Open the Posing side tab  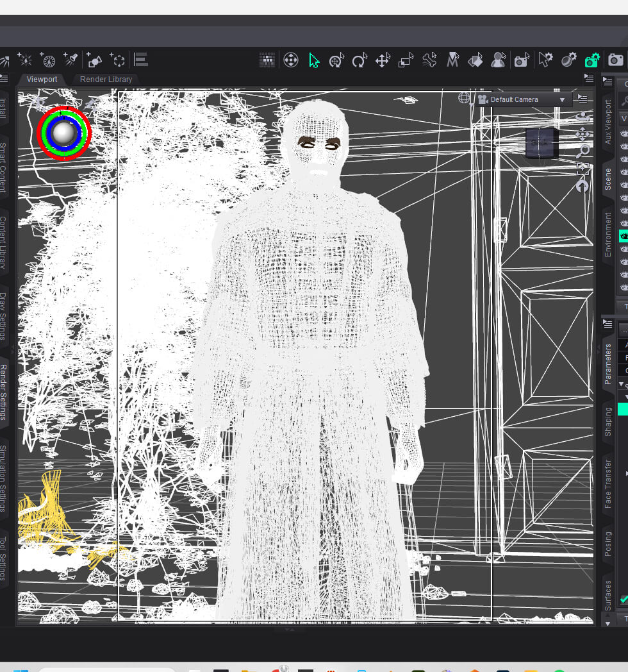click(x=608, y=544)
